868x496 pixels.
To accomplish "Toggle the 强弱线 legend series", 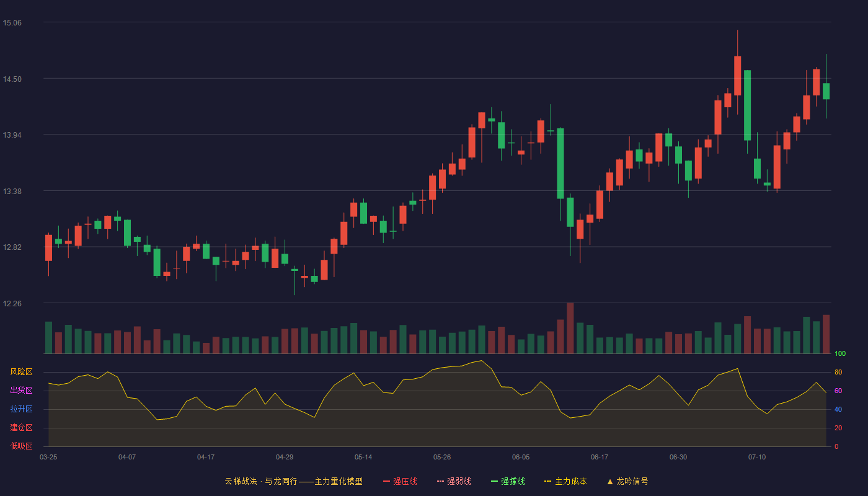I will (x=454, y=481).
